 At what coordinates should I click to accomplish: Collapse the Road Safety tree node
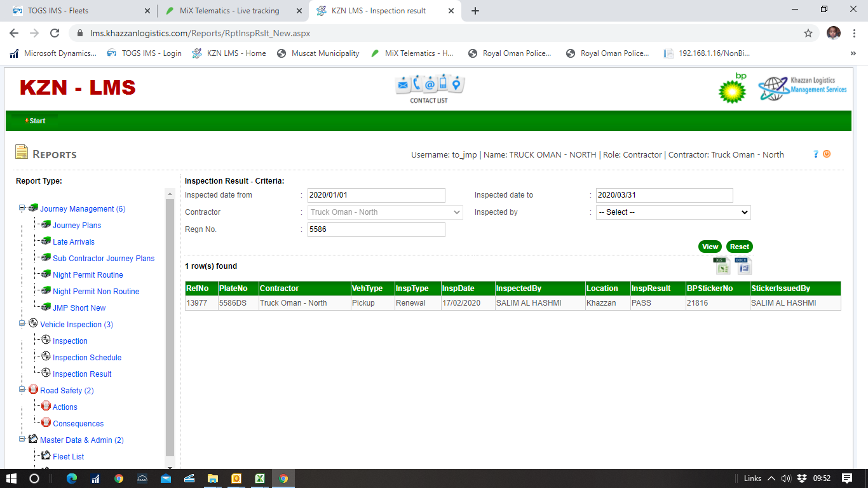click(x=22, y=390)
